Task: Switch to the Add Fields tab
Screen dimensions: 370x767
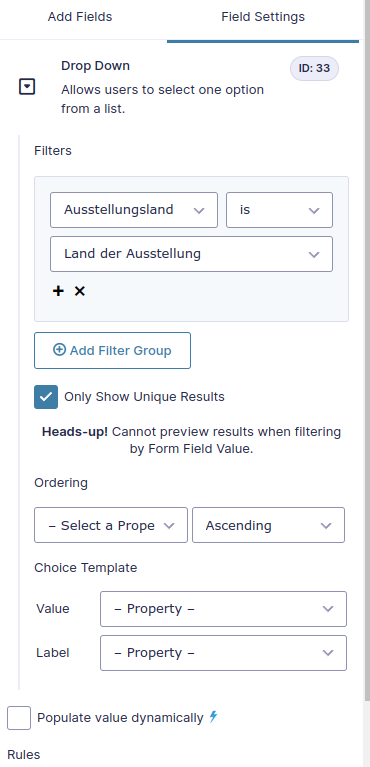Action: (80, 17)
